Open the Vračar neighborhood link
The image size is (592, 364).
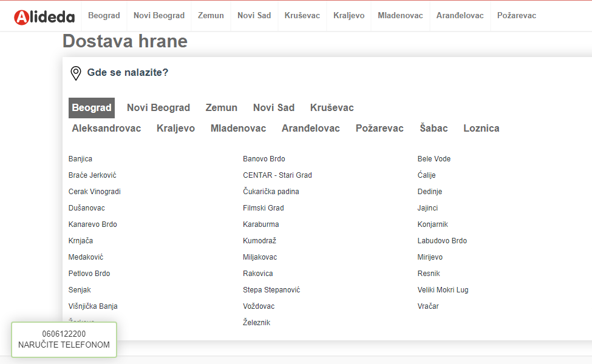428,306
